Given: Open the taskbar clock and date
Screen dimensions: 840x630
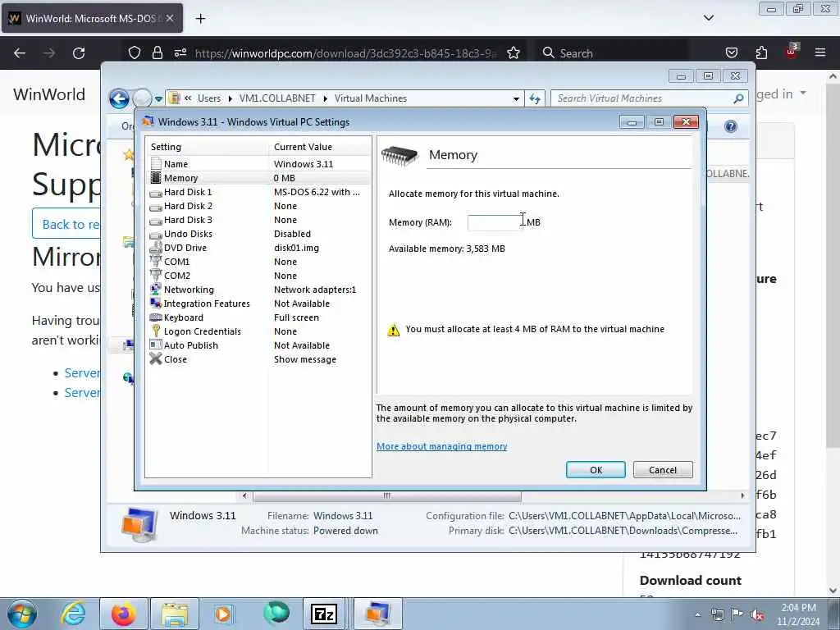Looking at the screenshot, I should (x=798, y=614).
